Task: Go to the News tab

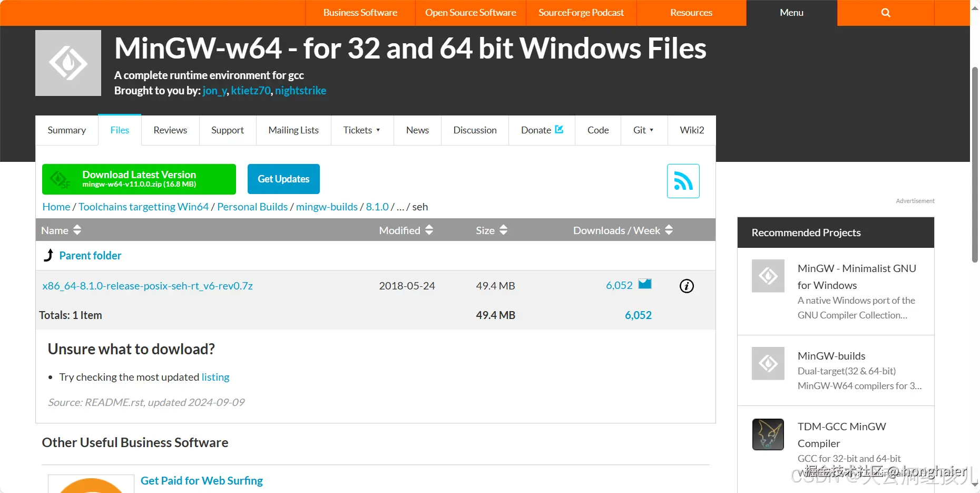Action: coord(417,130)
